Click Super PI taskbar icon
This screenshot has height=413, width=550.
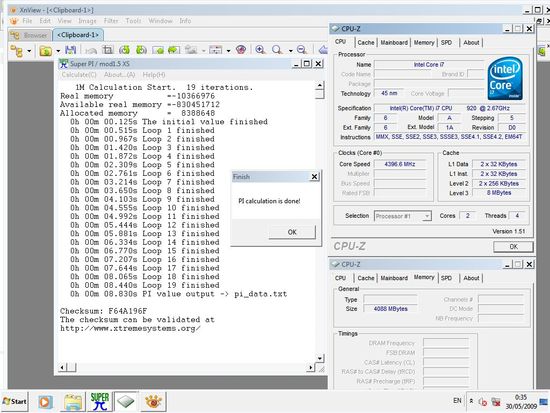(x=100, y=401)
